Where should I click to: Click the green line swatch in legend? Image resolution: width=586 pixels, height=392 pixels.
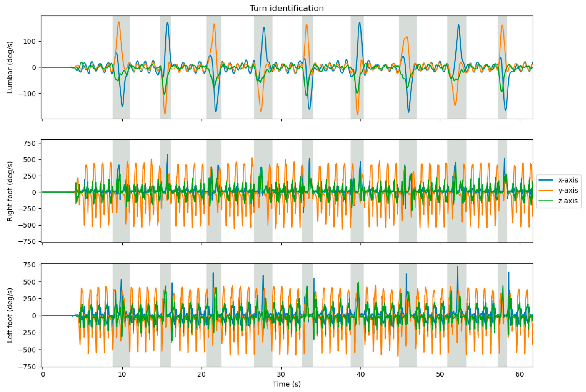pos(546,201)
